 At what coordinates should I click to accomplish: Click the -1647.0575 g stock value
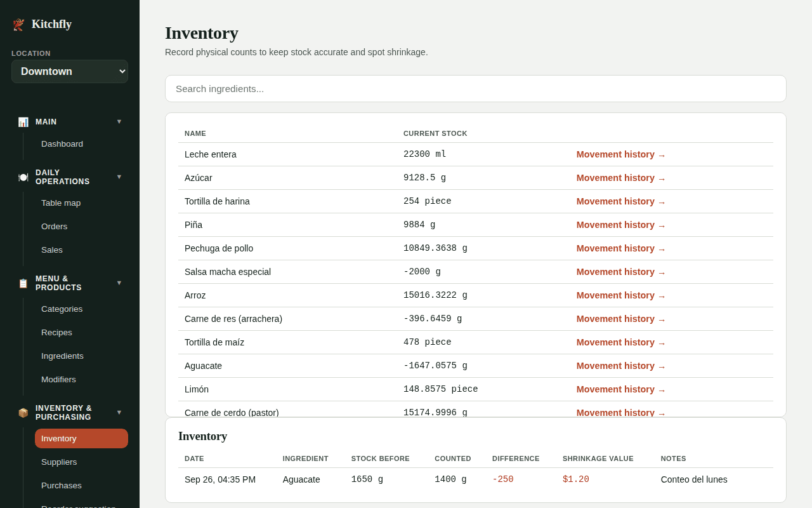pos(435,366)
